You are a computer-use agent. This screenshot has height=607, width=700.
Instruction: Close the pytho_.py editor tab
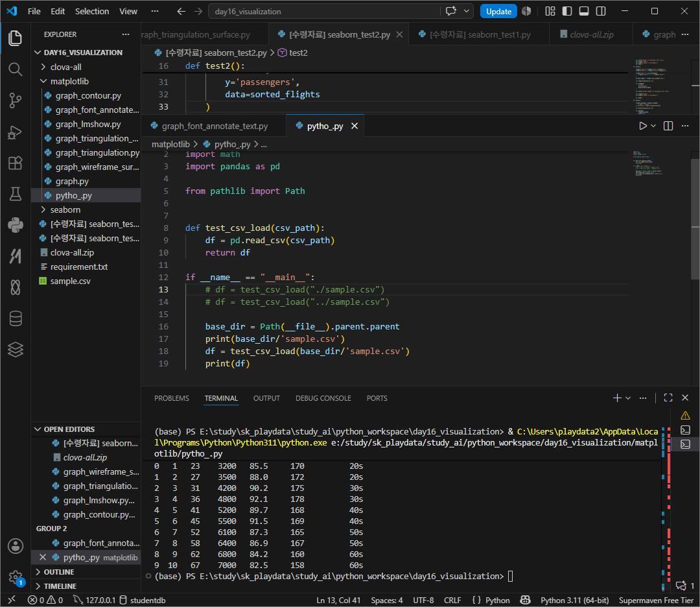click(355, 126)
